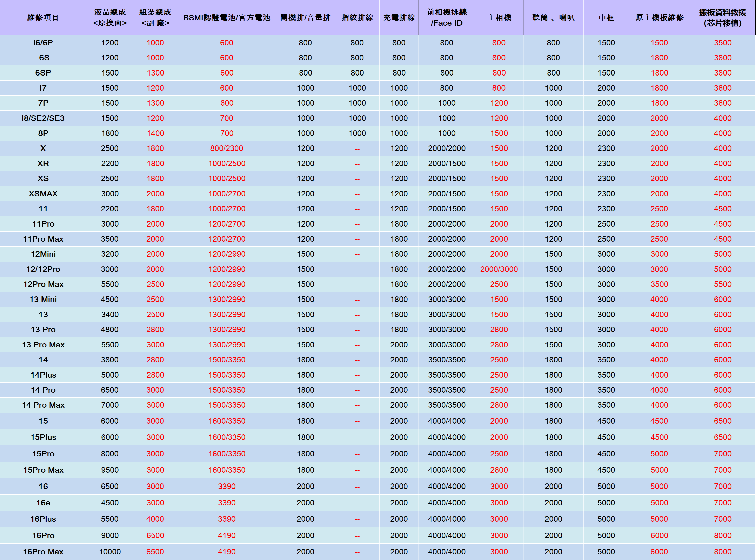The height and width of the screenshot is (560, 756).
Task: Click the 800/2300 battery price for X
Action: (x=227, y=148)
